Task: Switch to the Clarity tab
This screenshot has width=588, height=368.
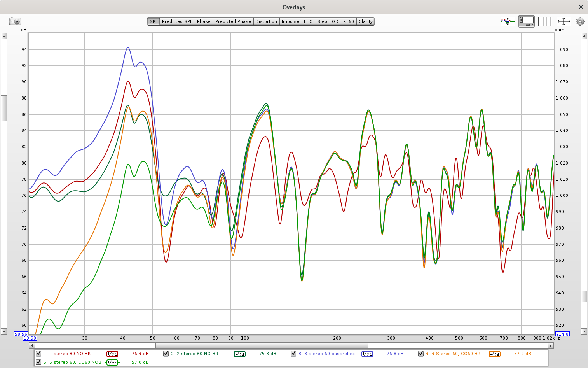Action: click(366, 21)
